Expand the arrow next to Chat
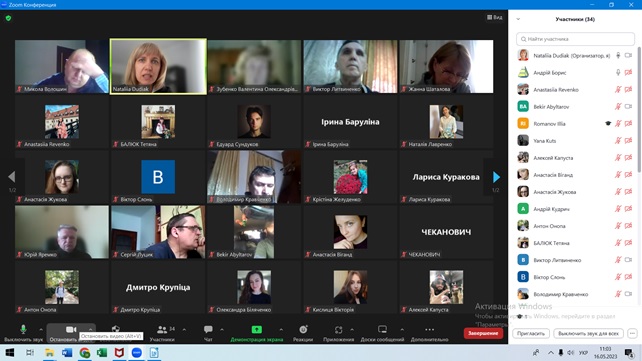Screen dimensions: 642x361 pos(222,329)
